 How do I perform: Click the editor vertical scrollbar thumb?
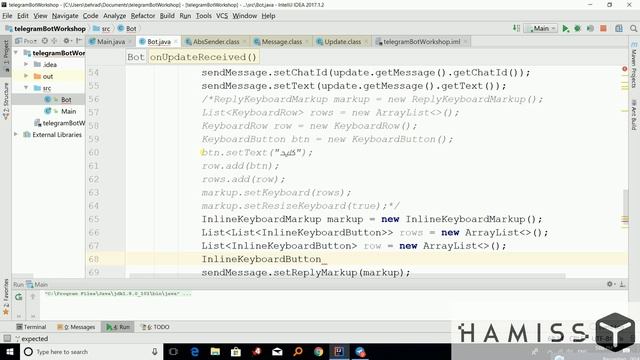click(x=626, y=206)
